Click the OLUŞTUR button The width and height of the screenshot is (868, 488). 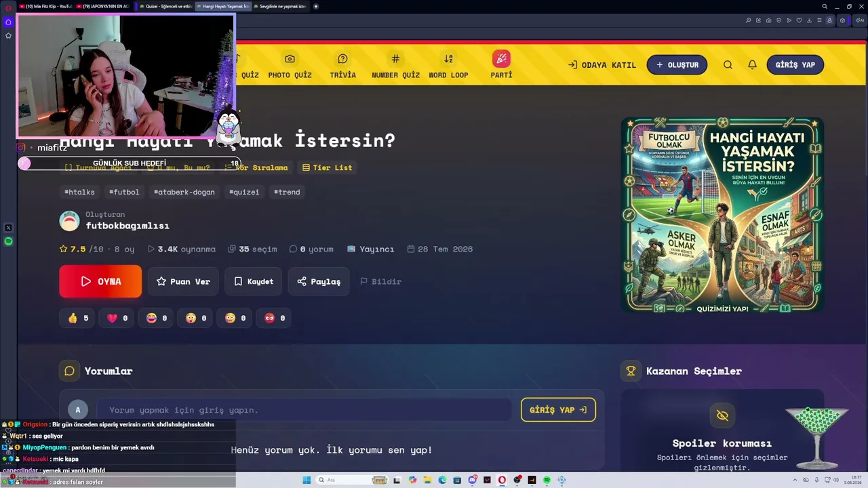coord(677,65)
